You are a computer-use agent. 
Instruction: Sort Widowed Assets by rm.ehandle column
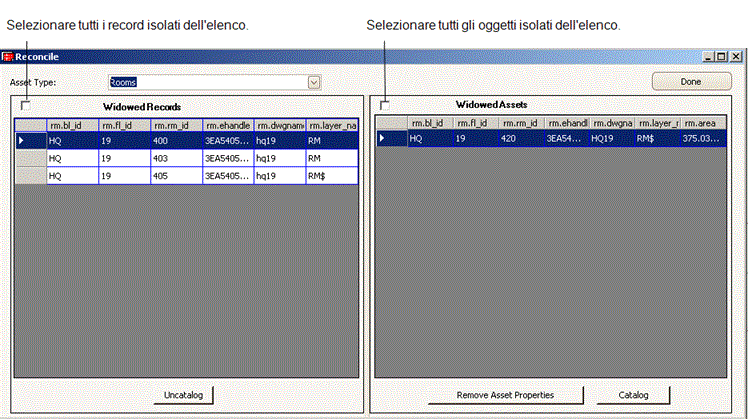(566, 123)
